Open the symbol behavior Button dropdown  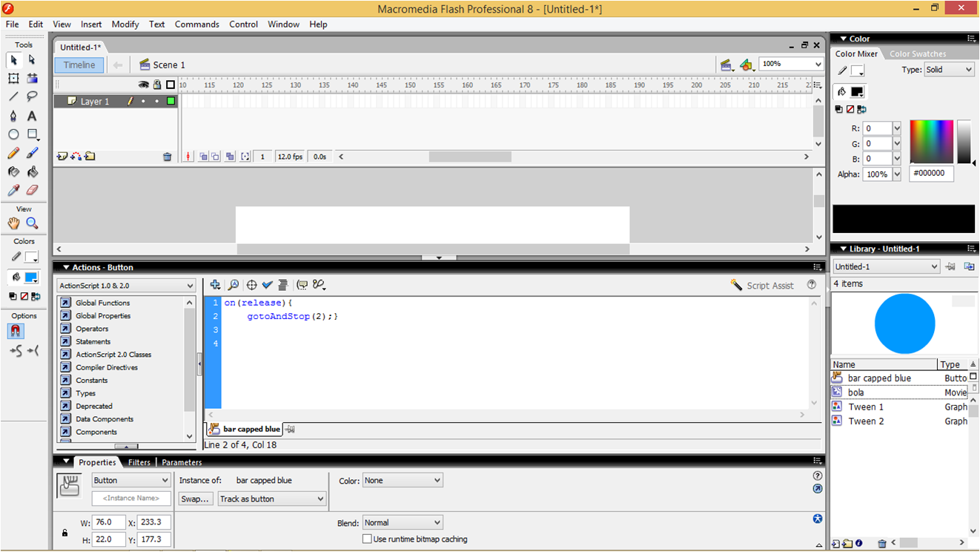coord(131,481)
